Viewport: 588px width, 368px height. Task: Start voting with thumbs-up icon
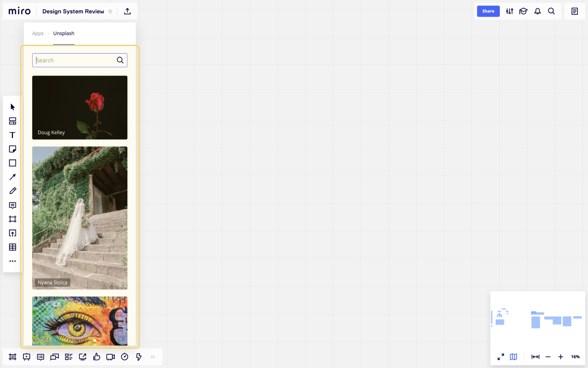(96, 356)
